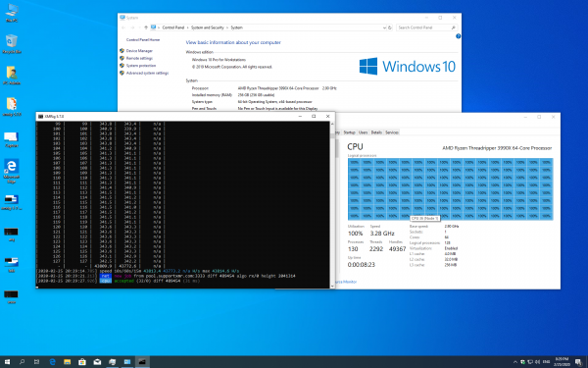The height and width of the screenshot is (368, 588).
Task: Click search magnifier in Control Panel search
Action: [453, 27]
